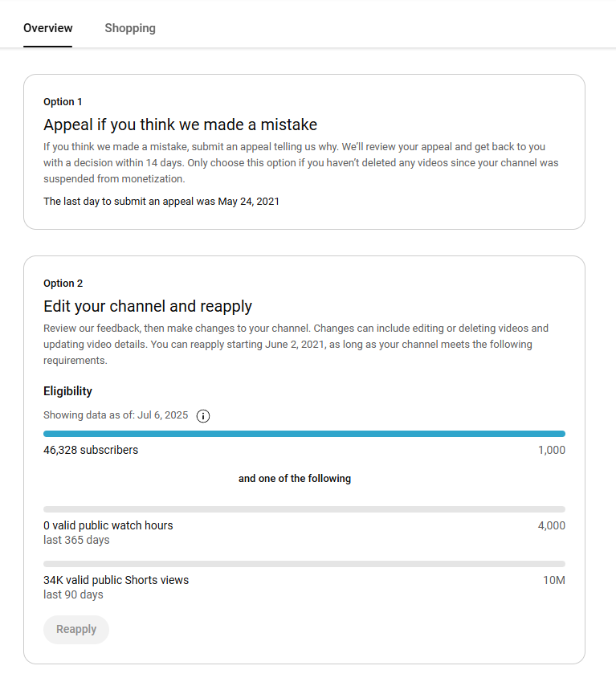Click the '46,328 subscribers' text
The image size is (616, 678).
[x=91, y=450]
